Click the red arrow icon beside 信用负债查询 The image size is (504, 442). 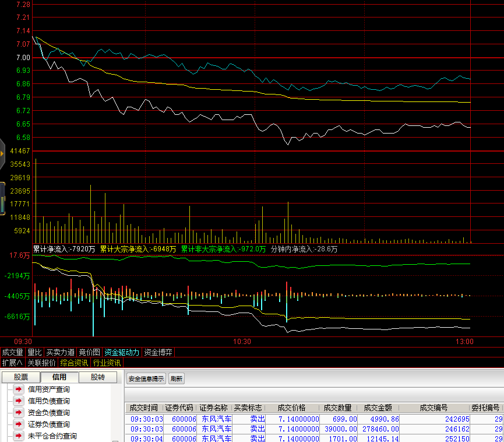[x=19, y=401]
